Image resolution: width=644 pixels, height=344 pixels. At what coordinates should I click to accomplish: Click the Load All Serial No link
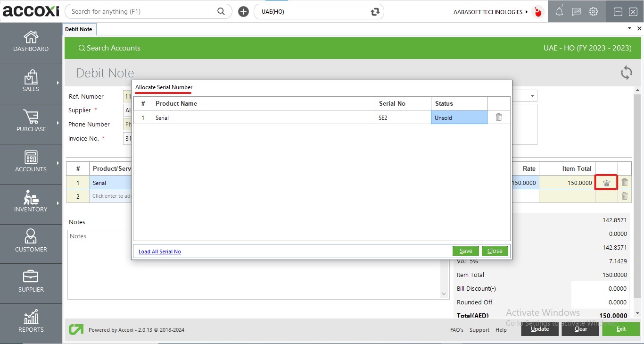[x=159, y=252]
